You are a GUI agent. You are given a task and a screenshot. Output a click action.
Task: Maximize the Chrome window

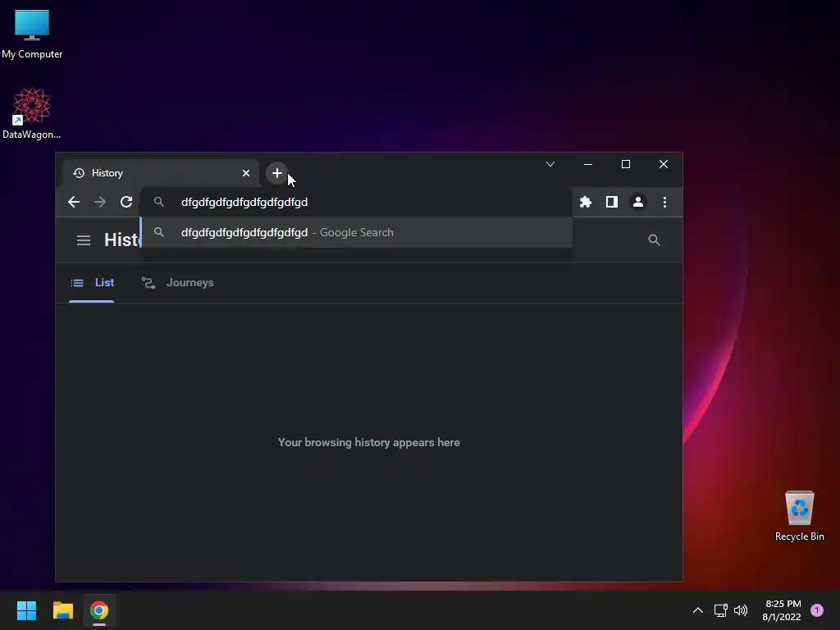626,164
